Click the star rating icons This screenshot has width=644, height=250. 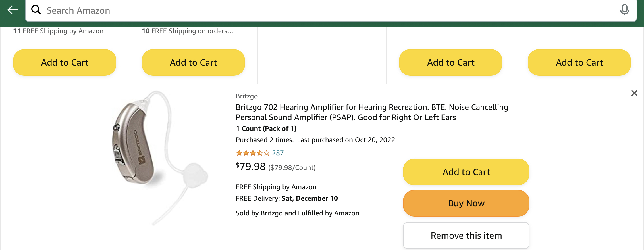point(252,153)
